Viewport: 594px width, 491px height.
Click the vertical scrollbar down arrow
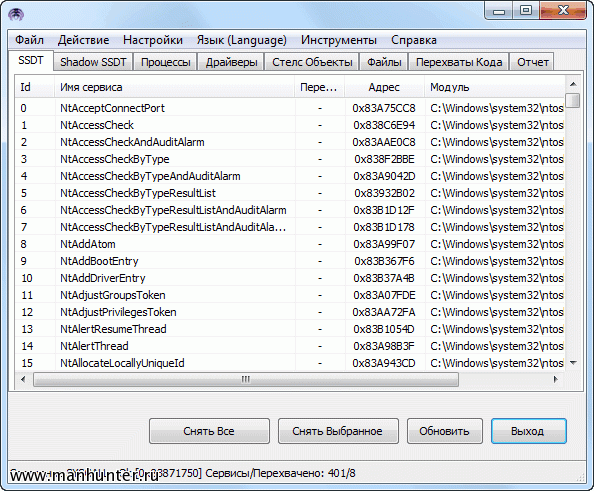(573, 363)
